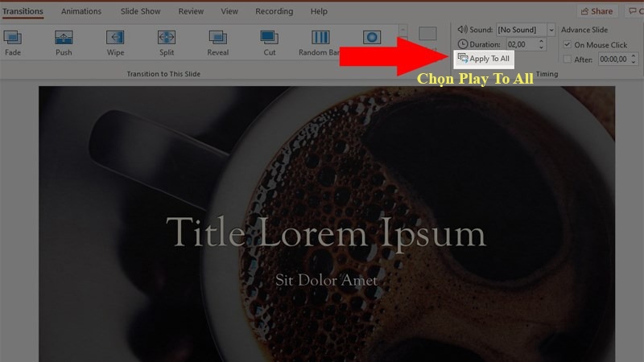Pick the Shape transition with circle icon
The height and width of the screenshot is (362, 644).
click(x=372, y=38)
